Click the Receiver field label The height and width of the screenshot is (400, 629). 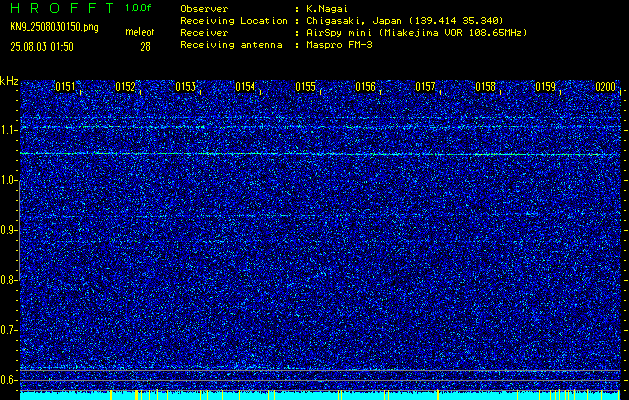(204, 32)
